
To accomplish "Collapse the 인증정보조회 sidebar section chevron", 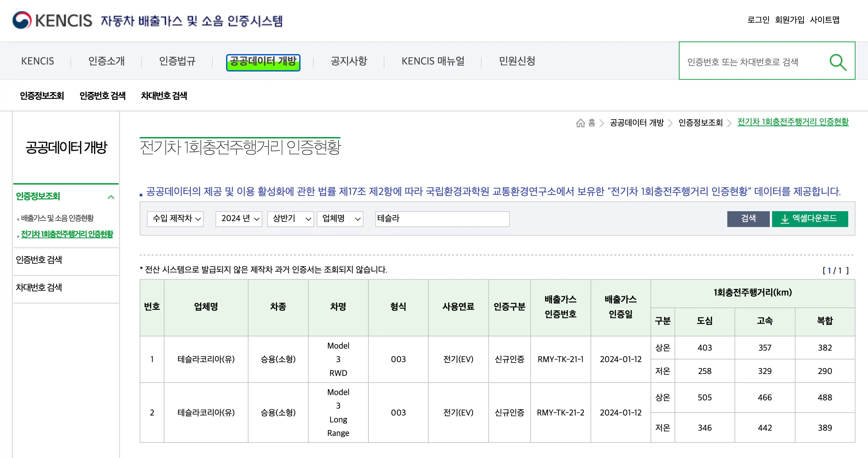I will [x=111, y=197].
